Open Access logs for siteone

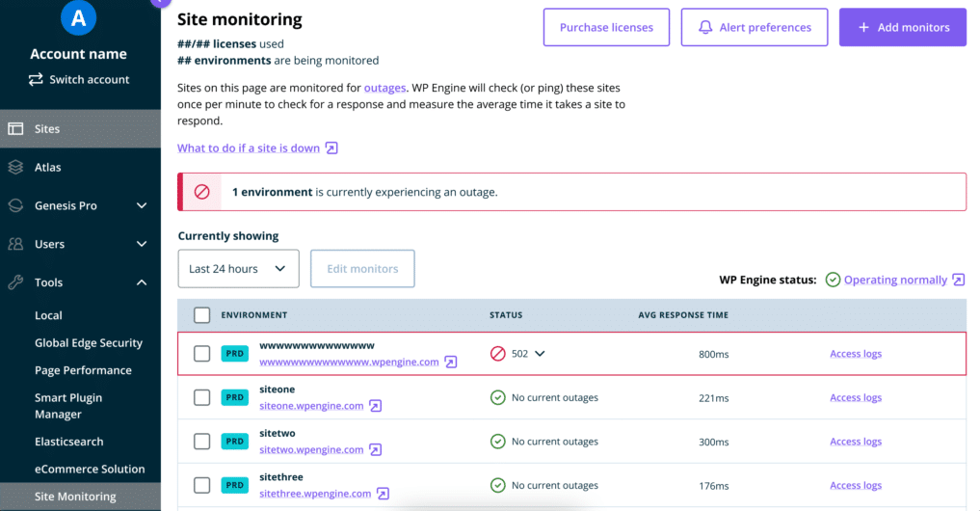click(856, 398)
